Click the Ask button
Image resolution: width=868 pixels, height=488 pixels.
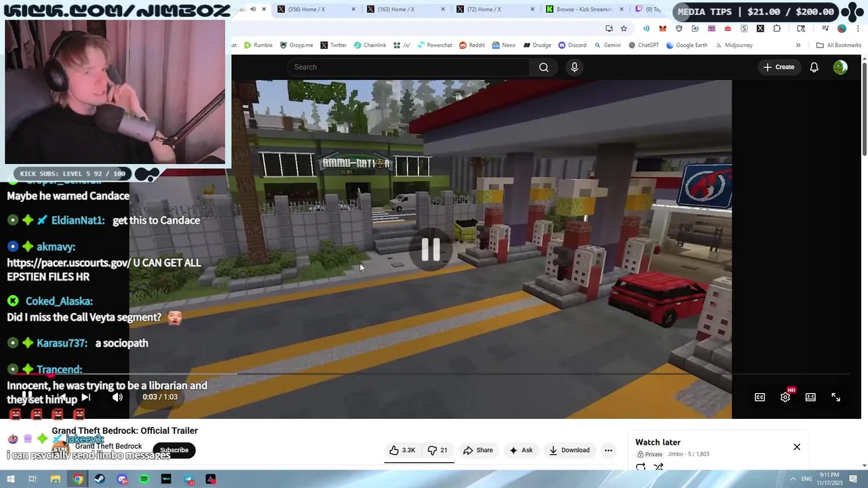click(521, 450)
